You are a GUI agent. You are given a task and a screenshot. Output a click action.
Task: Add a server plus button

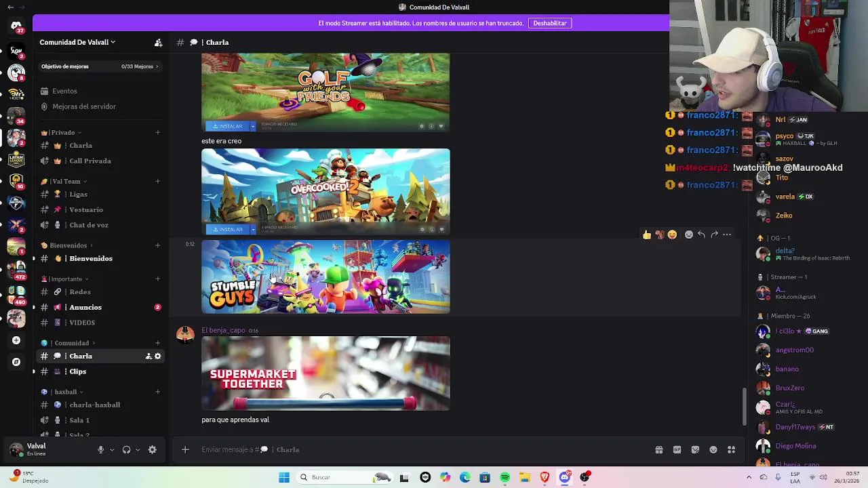[x=16, y=340]
